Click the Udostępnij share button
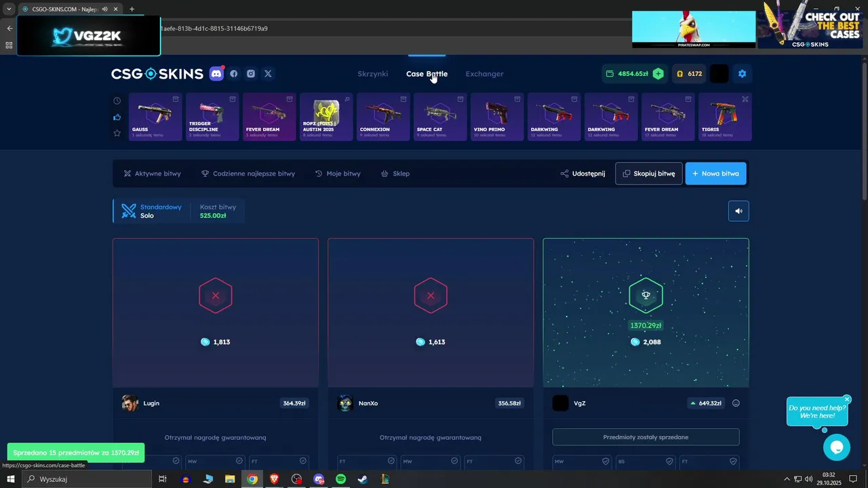 coord(583,174)
